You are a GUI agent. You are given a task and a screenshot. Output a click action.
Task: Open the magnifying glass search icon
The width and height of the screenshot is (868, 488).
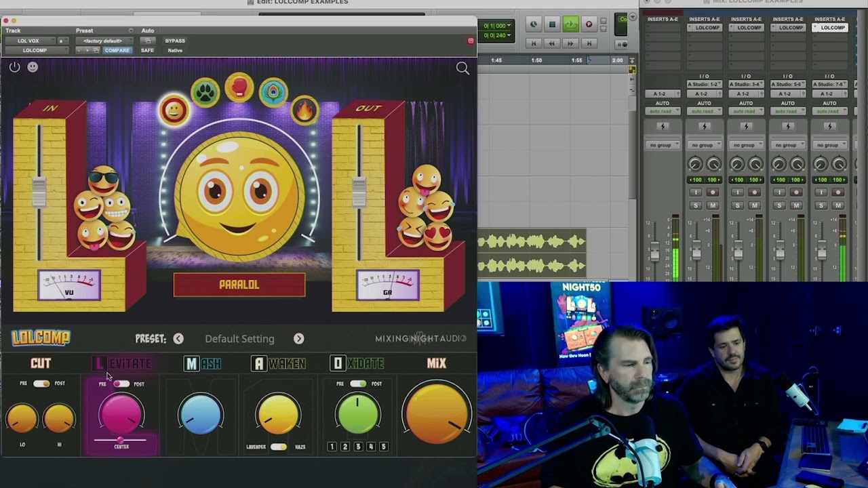point(462,68)
